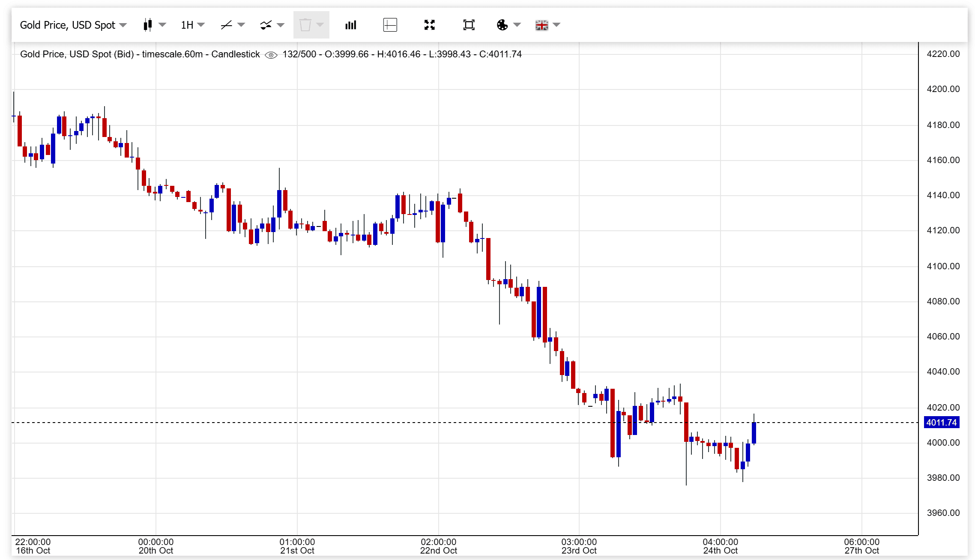Expand the language dropdown arrow

(x=556, y=25)
